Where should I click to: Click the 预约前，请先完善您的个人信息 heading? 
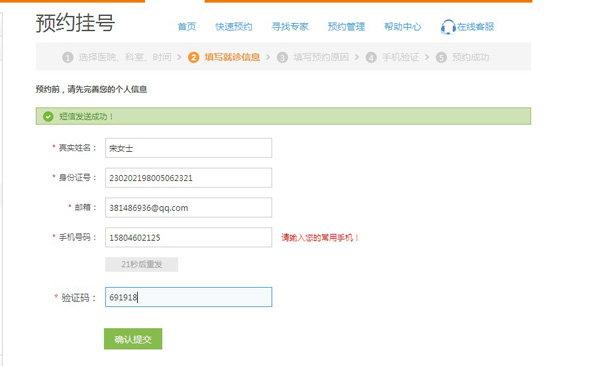click(x=91, y=89)
